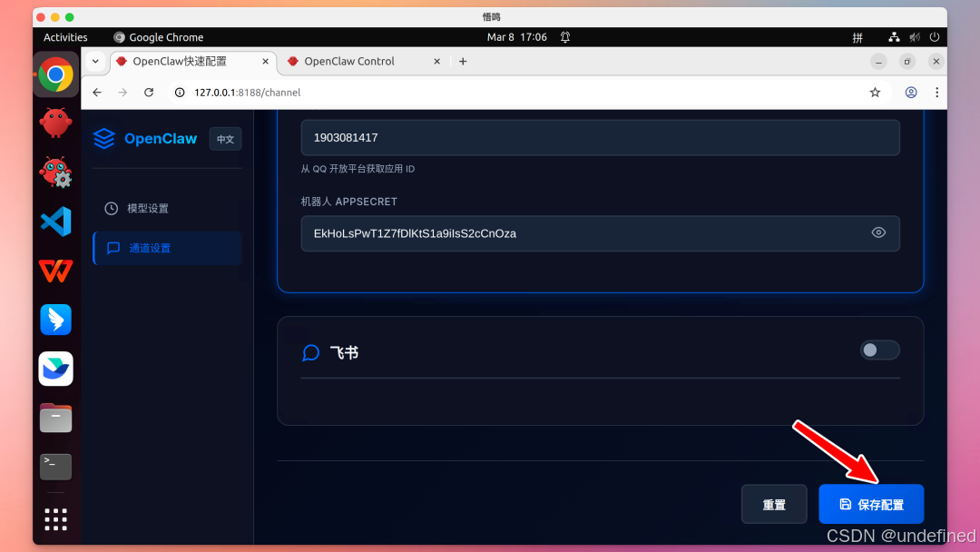
Task: Launch the red OpenClaw dock app
Action: tap(55, 123)
